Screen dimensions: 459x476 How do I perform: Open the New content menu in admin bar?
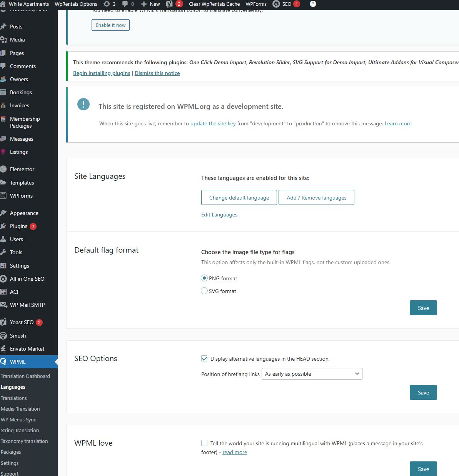tap(150, 4)
